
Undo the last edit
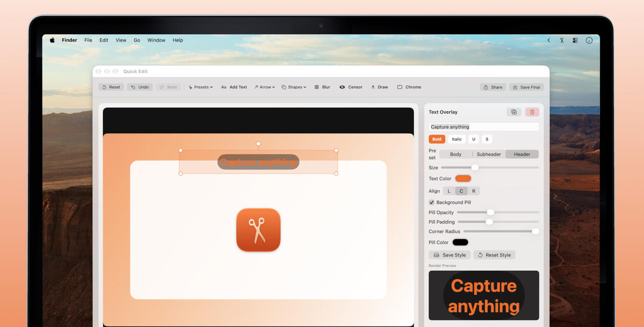140,87
